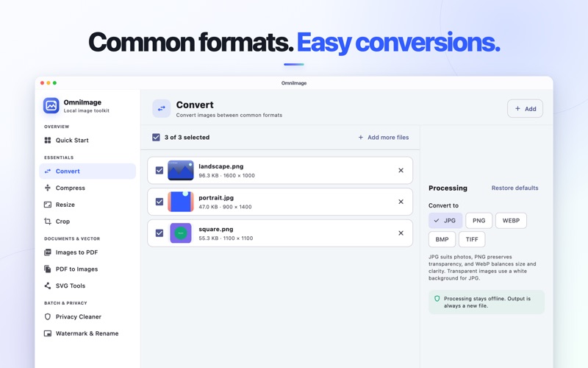
Task: Go to PDF to Images
Action: pos(87,269)
